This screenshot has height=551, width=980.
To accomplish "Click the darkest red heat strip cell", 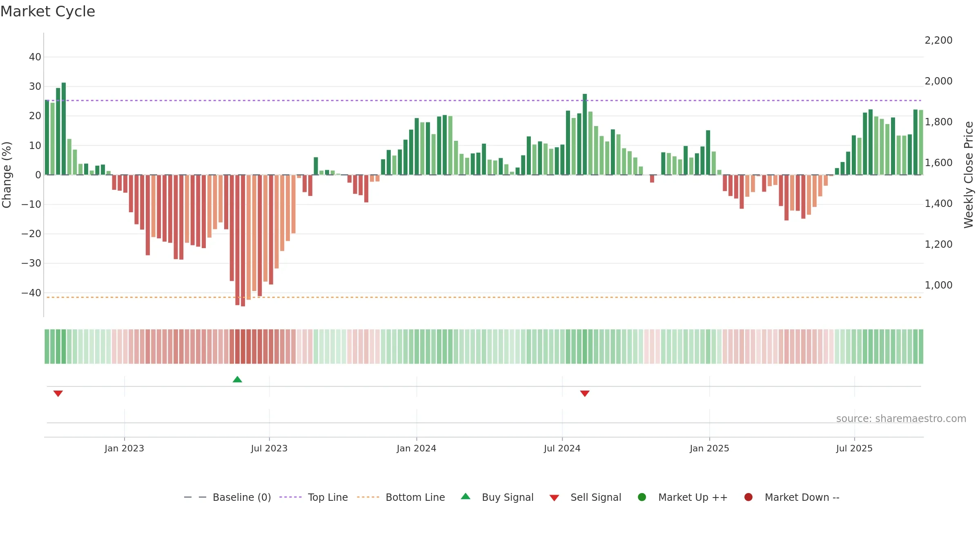I will (x=243, y=347).
